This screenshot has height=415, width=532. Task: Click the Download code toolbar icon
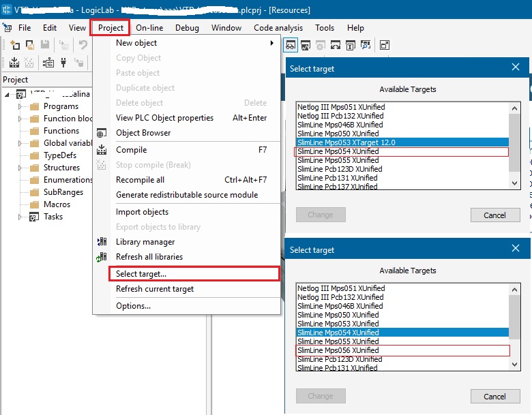click(78, 63)
